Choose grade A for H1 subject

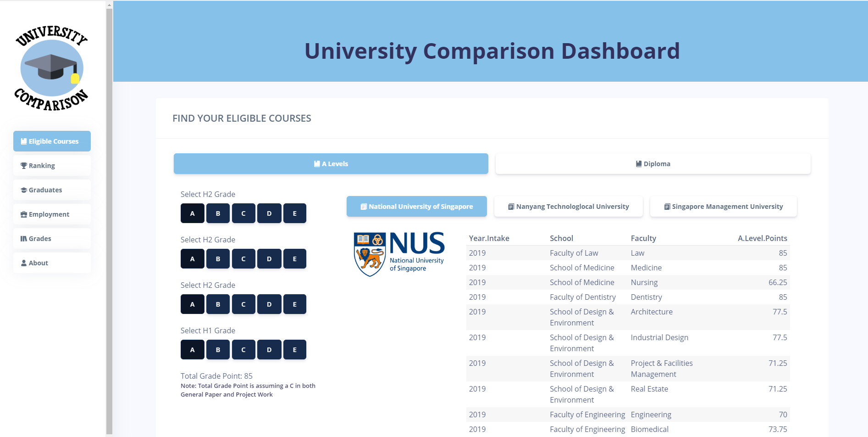[x=193, y=350]
